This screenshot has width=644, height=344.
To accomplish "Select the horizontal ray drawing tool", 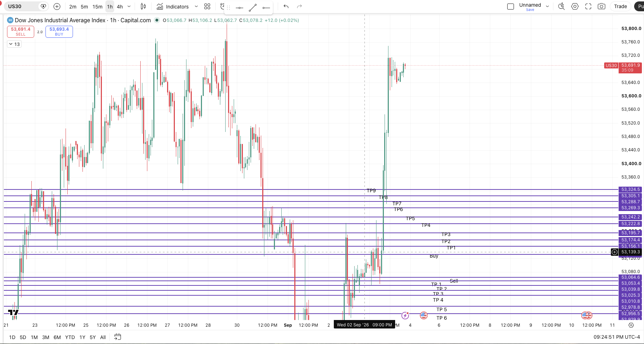I will (266, 7).
